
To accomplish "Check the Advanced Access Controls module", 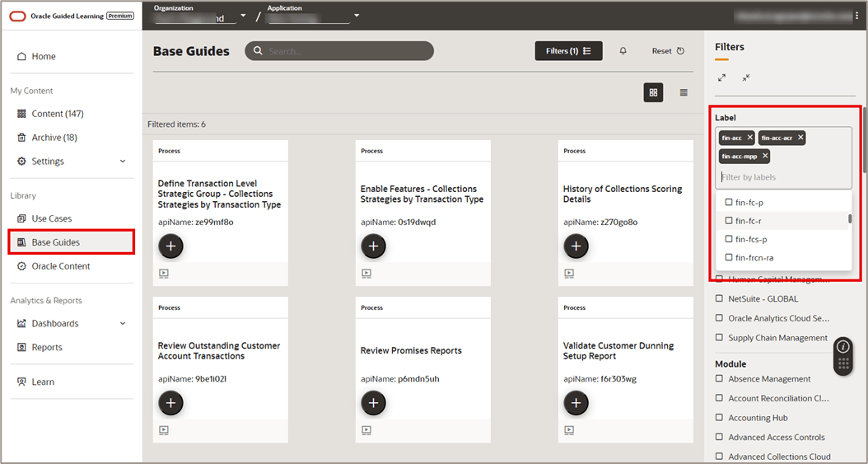I will point(719,437).
